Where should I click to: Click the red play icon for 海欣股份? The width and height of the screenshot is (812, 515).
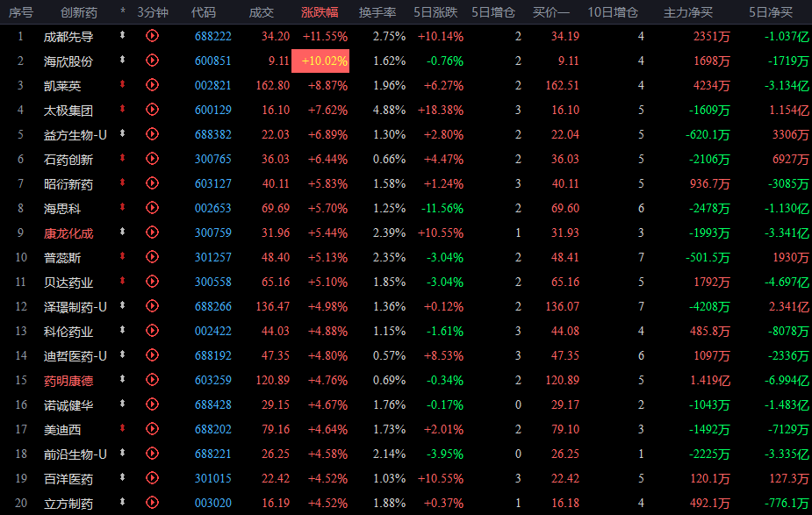click(x=152, y=61)
